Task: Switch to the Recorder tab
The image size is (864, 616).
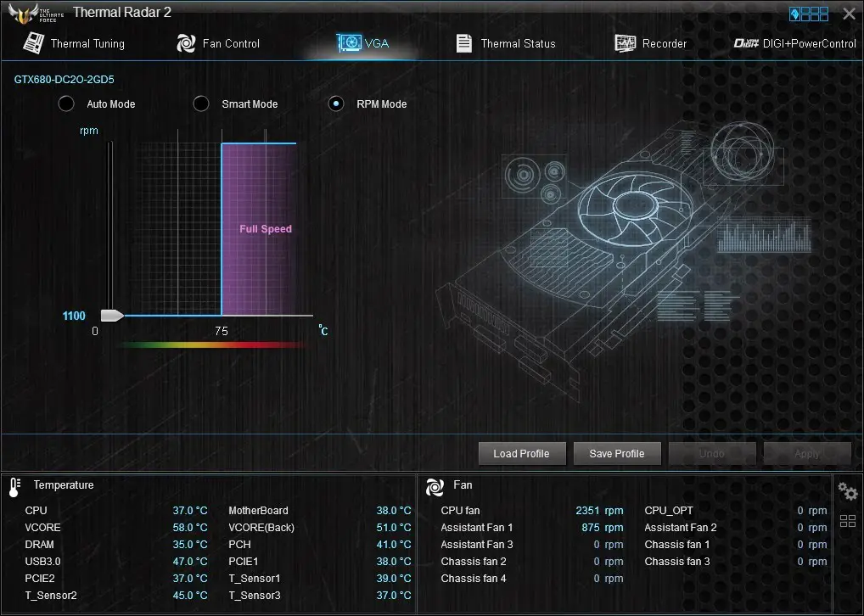Action: 651,43
